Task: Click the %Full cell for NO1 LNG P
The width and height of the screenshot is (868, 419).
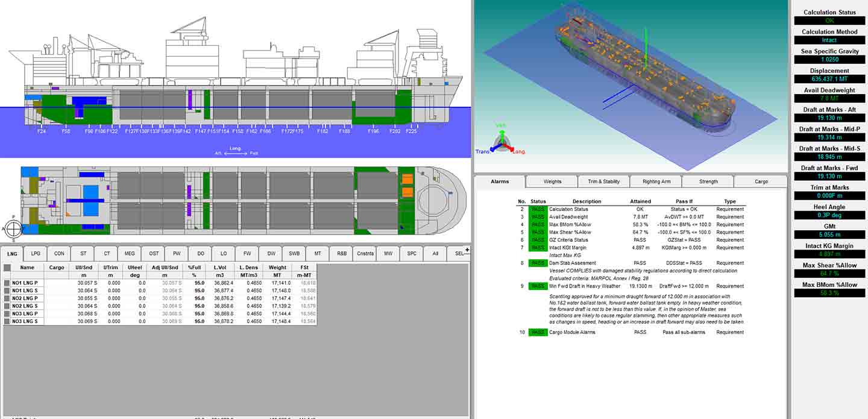Action: click(x=194, y=283)
